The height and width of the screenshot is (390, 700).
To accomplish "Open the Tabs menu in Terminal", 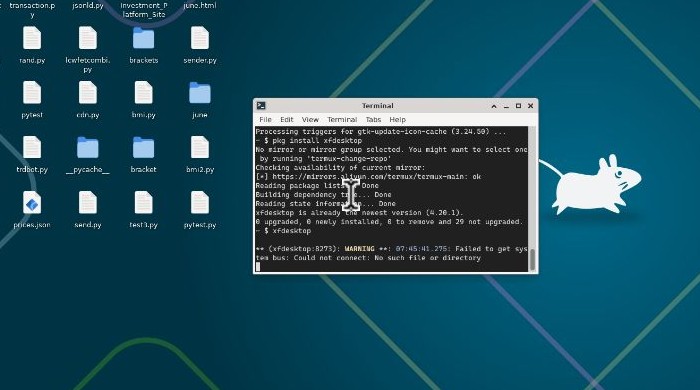I will (x=373, y=120).
